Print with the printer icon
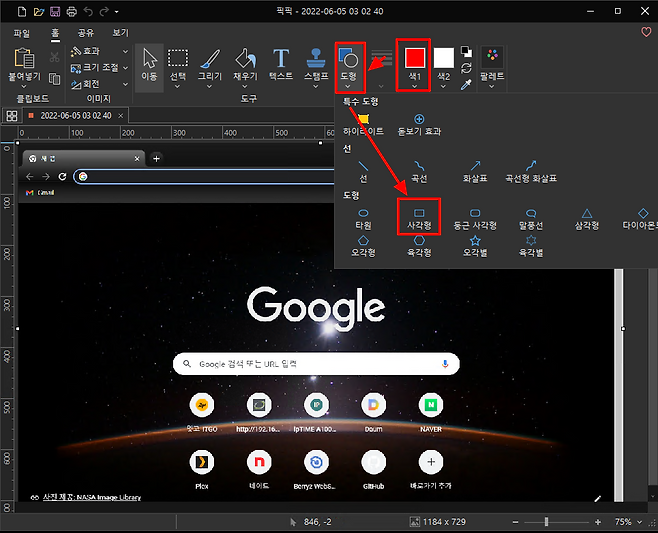Image resolution: width=658 pixels, height=533 pixels. pos(72,11)
